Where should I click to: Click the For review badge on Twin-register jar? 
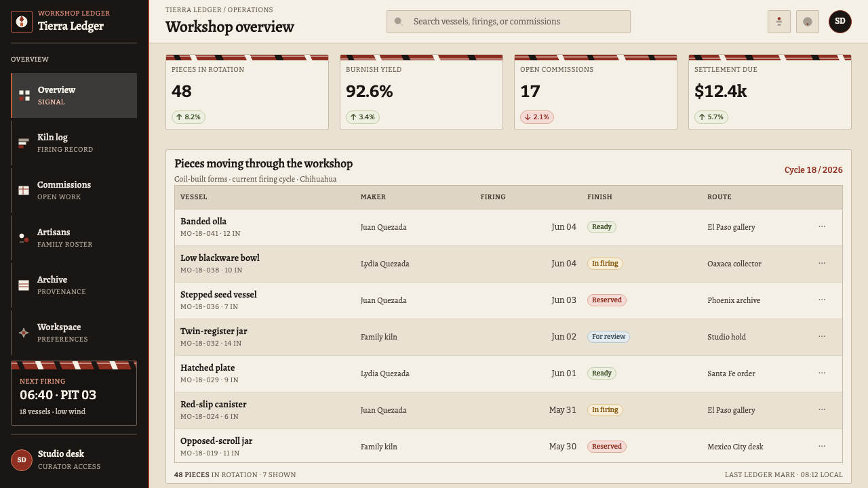[608, 337]
